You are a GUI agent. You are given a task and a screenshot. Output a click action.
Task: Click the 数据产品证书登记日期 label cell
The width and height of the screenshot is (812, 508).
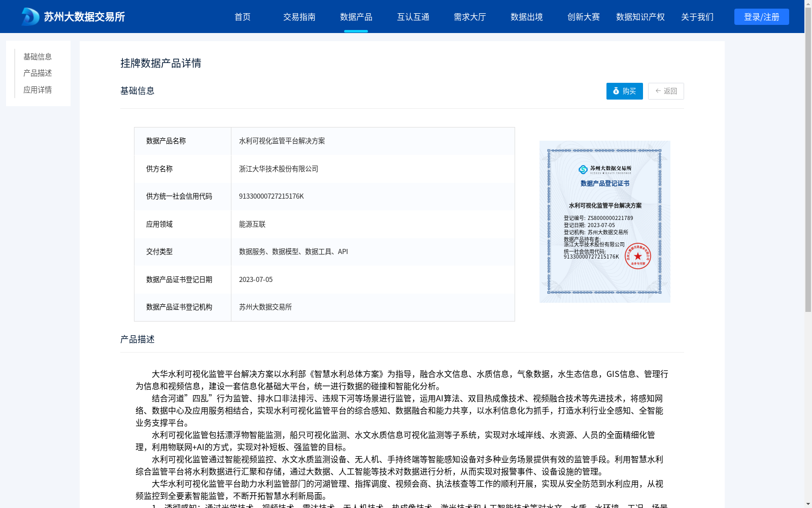pyautogui.click(x=183, y=279)
